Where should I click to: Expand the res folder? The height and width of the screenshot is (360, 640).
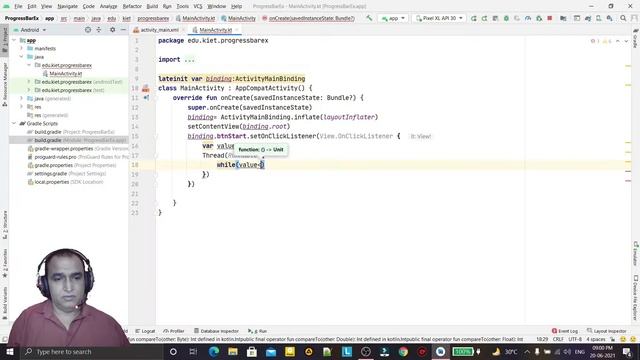click(x=22, y=107)
